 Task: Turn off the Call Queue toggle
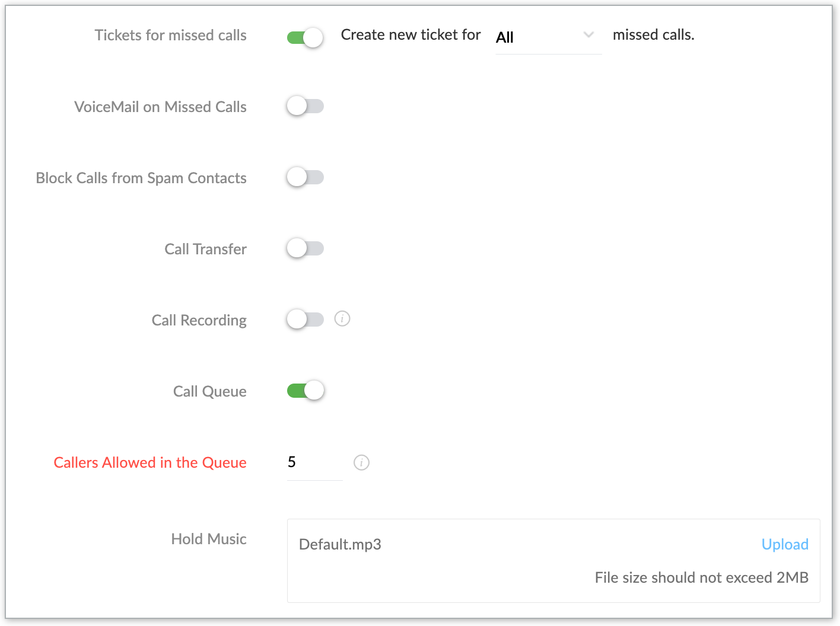coord(306,391)
